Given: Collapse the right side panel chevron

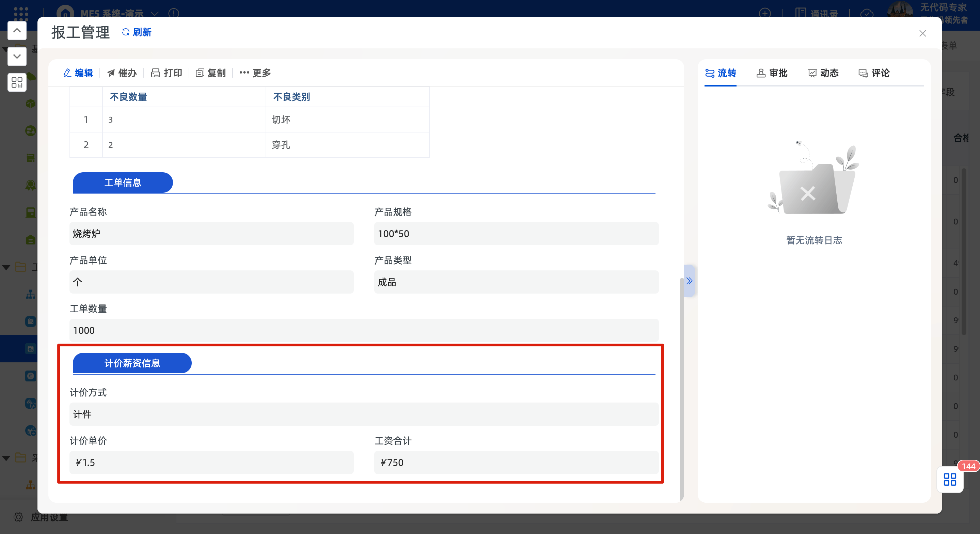Looking at the screenshot, I should [x=689, y=281].
